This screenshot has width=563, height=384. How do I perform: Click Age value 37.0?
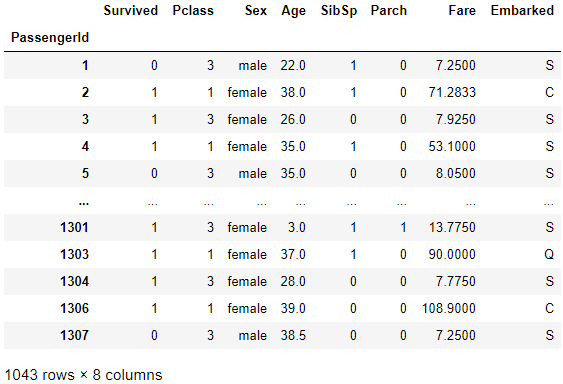[x=293, y=254]
